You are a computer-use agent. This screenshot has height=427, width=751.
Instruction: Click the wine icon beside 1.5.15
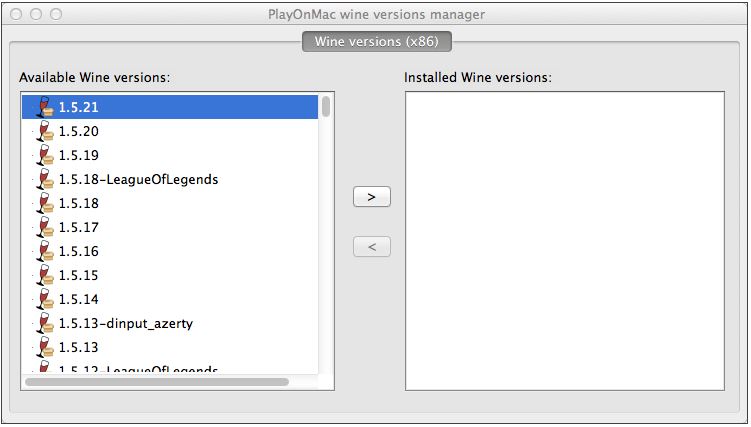[46, 275]
